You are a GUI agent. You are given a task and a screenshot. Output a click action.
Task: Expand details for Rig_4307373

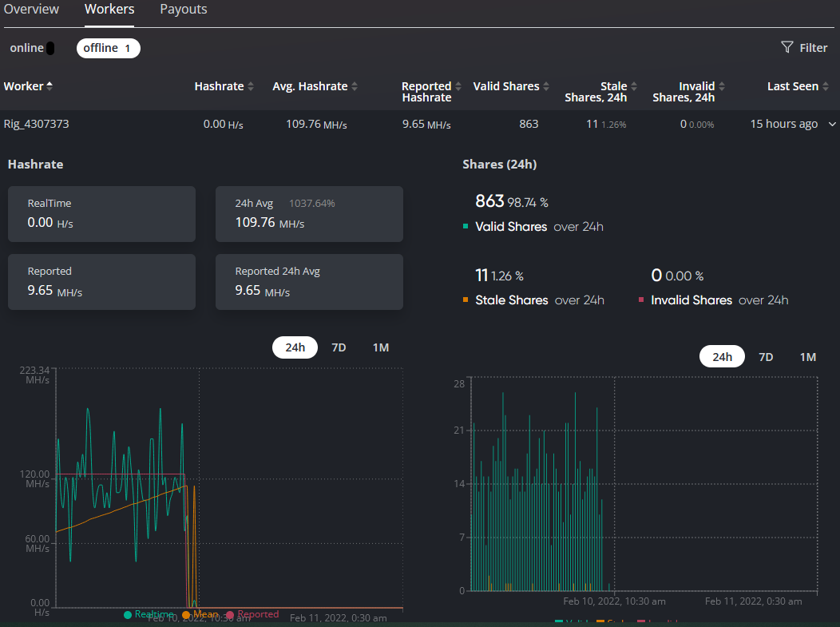(830, 124)
